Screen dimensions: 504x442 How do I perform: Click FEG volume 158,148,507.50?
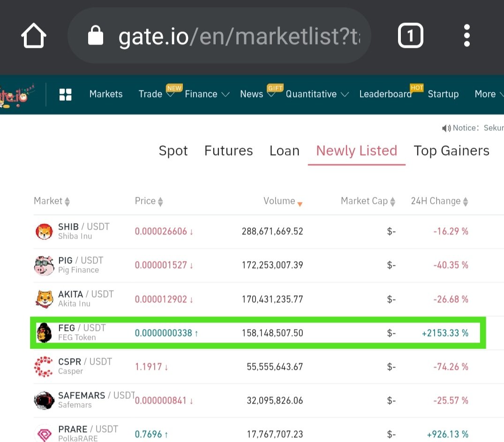coord(272,333)
